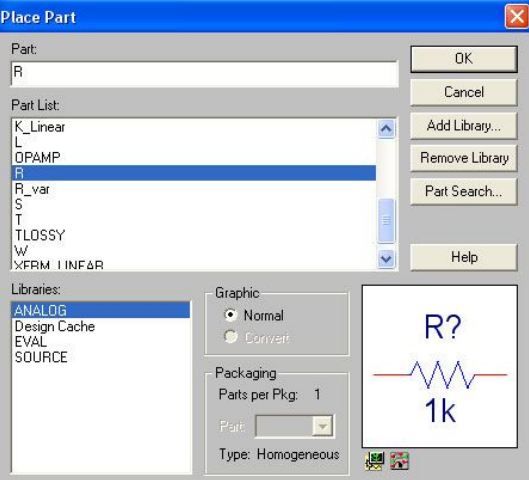Select the Normal graphic radio button
The image size is (529, 480).
[231, 315]
